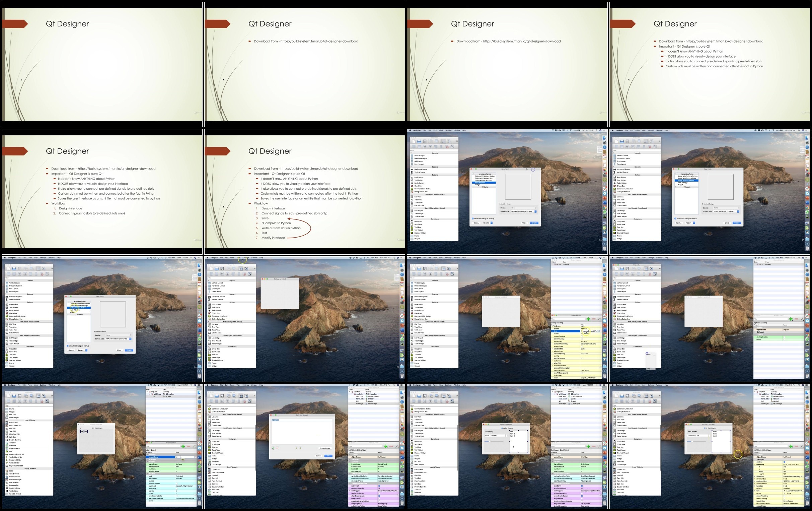Expand editTriggers property in the 7:16 PM frame
812x511 pixels.
coord(350,491)
